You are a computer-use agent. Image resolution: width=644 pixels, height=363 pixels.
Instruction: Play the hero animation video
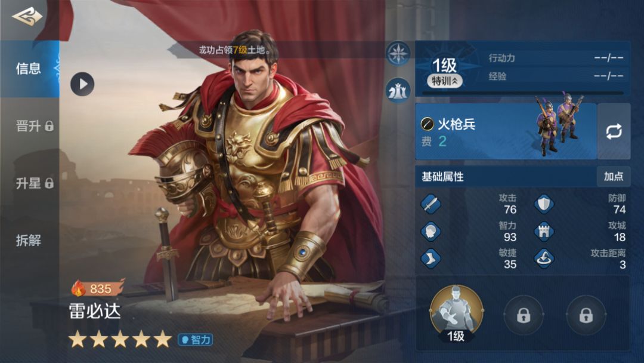(x=82, y=84)
